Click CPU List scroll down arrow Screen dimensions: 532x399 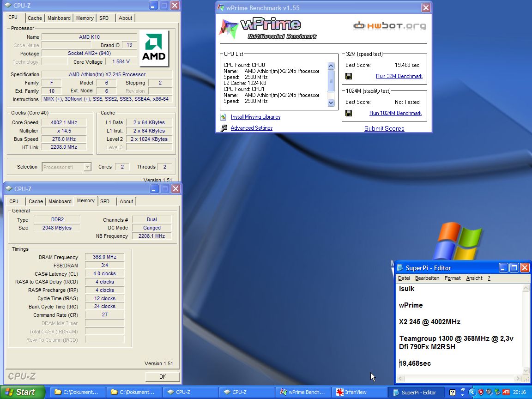pyautogui.click(x=331, y=103)
